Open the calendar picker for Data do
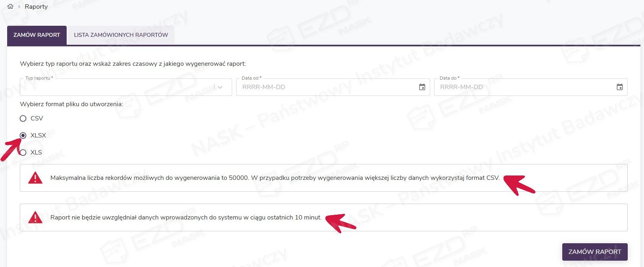This screenshot has height=267, width=644. [619, 87]
